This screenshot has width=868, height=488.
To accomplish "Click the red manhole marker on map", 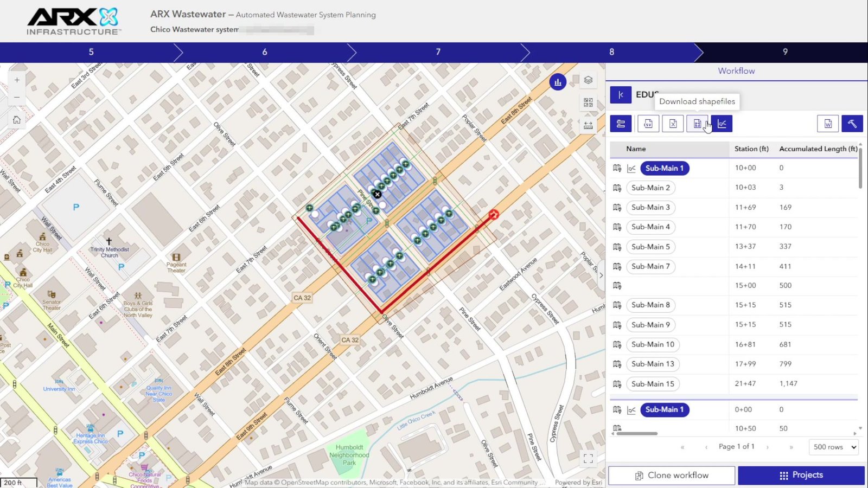I will tap(493, 215).
